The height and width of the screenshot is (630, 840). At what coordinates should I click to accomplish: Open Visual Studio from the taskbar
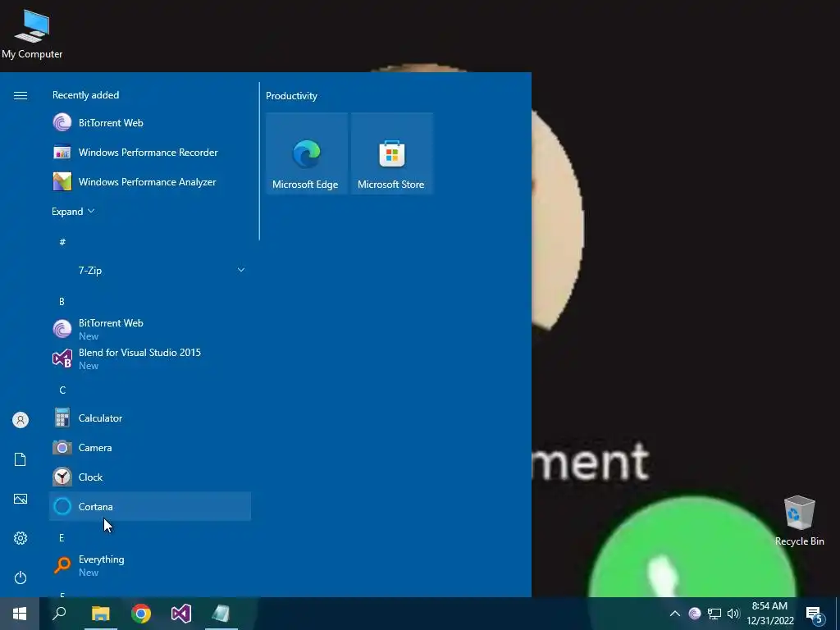pyautogui.click(x=181, y=614)
